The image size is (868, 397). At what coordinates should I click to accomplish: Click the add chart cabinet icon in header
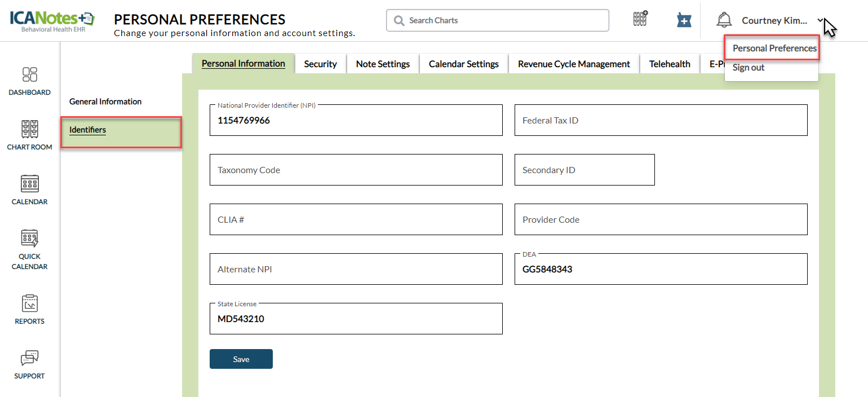pyautogui.click(x=640, y=19)
